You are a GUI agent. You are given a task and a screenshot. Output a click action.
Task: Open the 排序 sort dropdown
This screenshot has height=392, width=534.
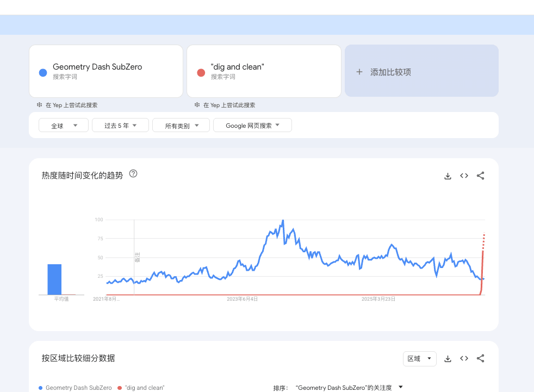click(x=349, y=388)
